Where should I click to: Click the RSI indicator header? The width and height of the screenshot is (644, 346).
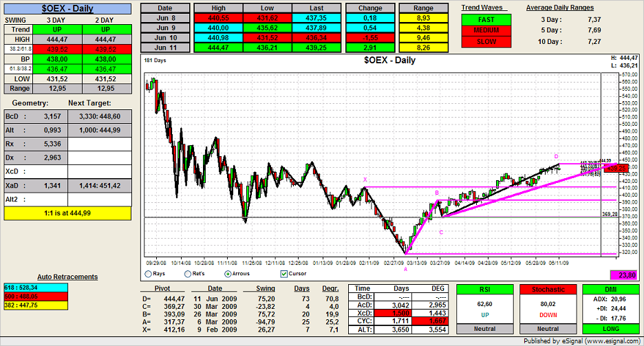tap(486, 290)
